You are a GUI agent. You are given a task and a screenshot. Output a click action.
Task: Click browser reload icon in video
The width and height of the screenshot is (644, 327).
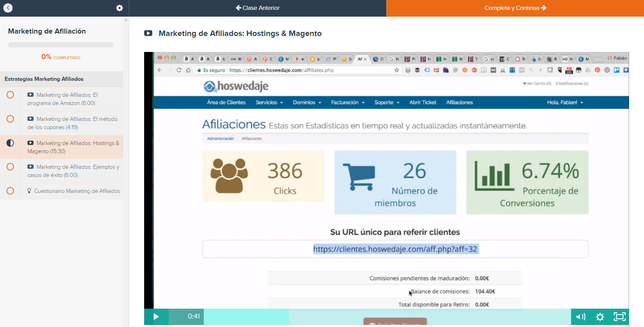click(x=179, y=70)
